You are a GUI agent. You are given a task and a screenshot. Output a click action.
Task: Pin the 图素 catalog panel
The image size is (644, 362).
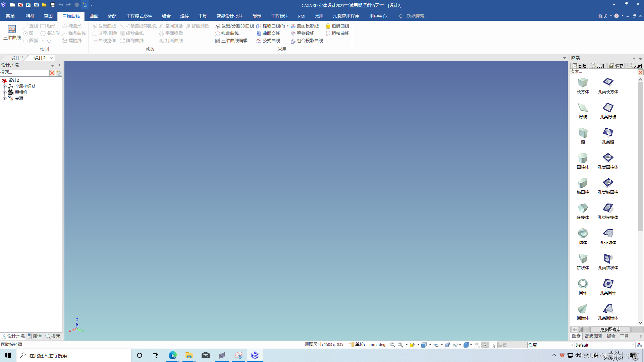pos(640,58)
